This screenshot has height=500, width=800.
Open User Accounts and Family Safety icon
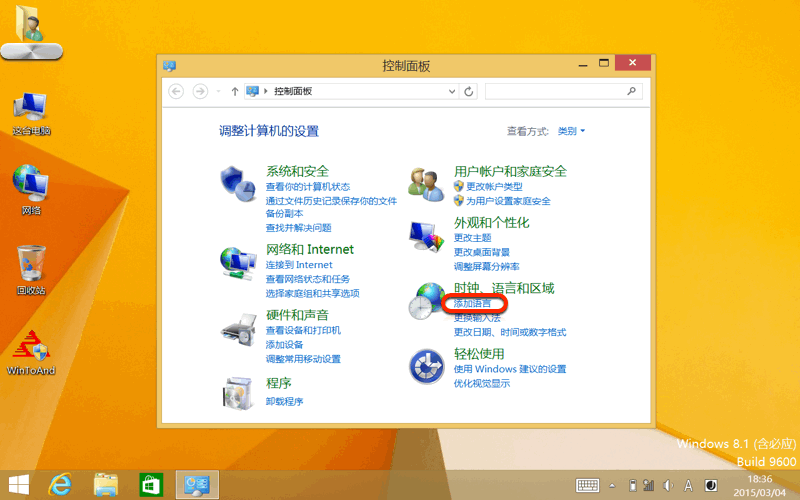426,184
